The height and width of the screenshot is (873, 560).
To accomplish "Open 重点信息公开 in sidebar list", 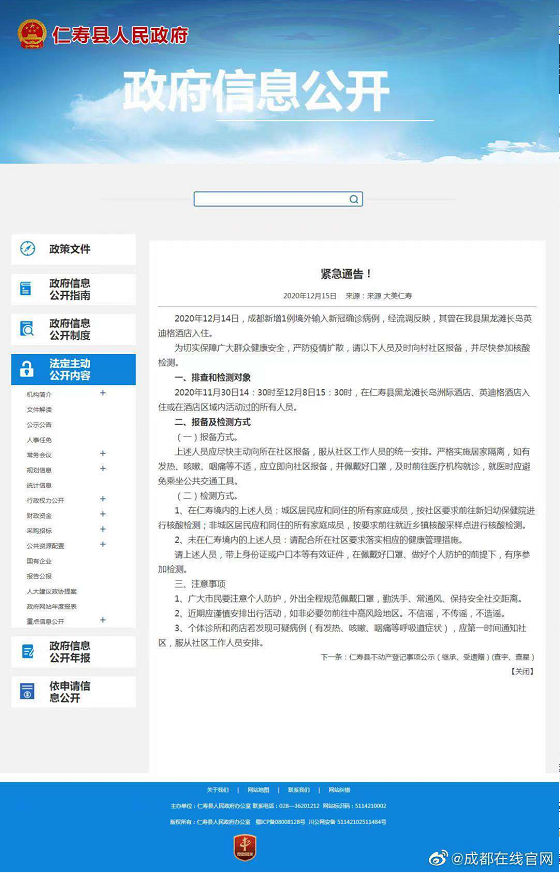I will (45, 621).
